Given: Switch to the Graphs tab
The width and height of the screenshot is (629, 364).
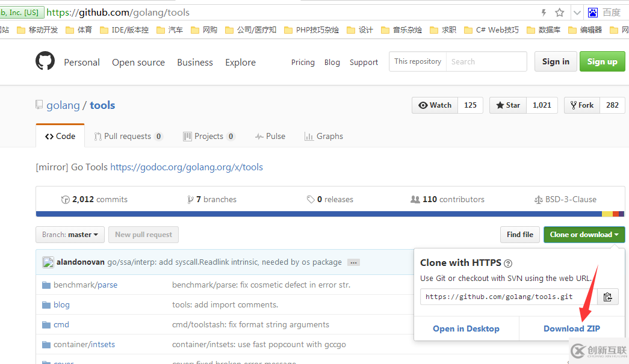Looking at the screenshot, I should 324,137.
